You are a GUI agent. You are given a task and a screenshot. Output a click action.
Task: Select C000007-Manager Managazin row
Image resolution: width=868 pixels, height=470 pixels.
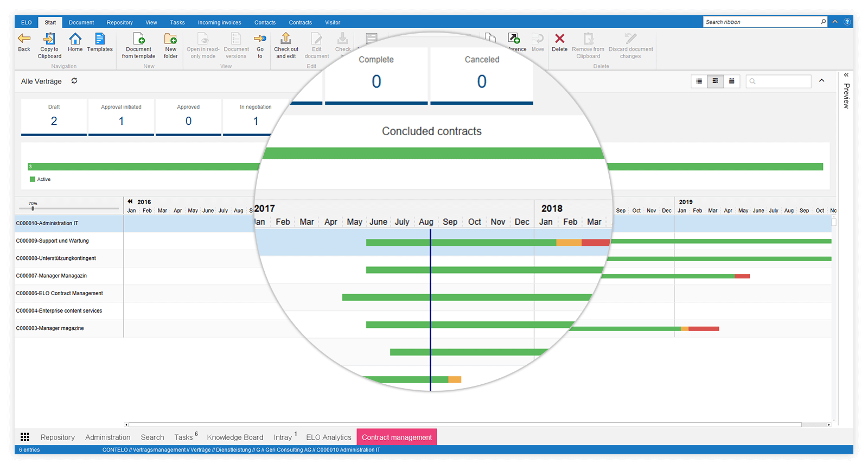(x=69, y=276)
